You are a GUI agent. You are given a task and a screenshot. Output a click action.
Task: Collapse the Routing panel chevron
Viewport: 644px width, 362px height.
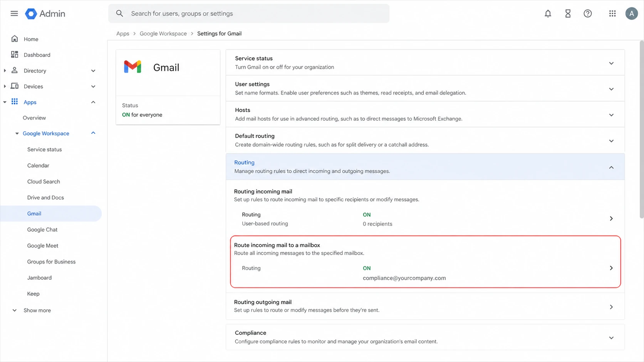point(611,167)
